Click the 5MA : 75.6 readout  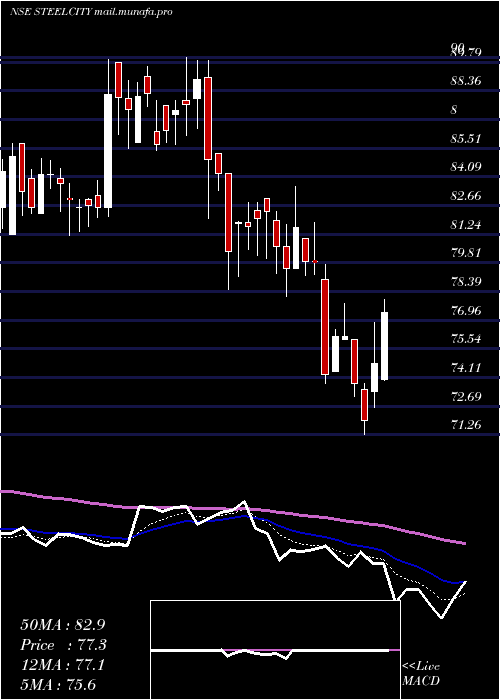tap(58, 685)
